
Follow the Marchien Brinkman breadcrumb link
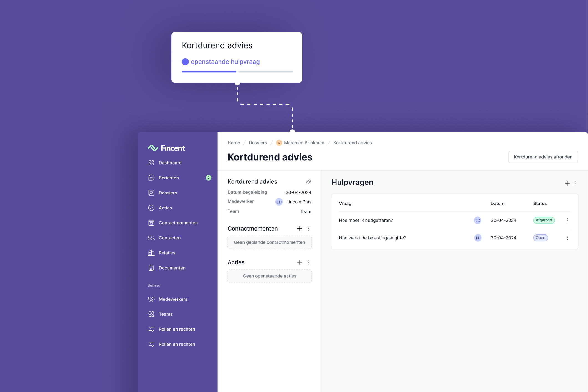(304, 143)
